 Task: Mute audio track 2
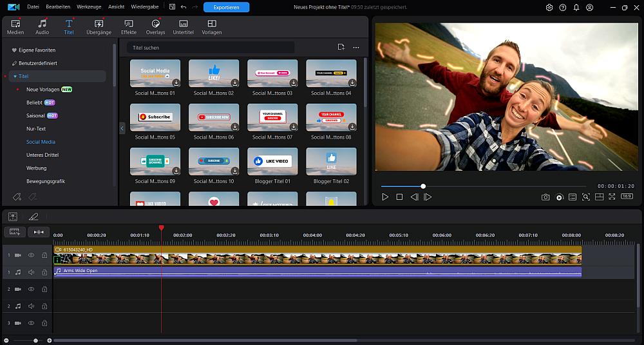31,306
